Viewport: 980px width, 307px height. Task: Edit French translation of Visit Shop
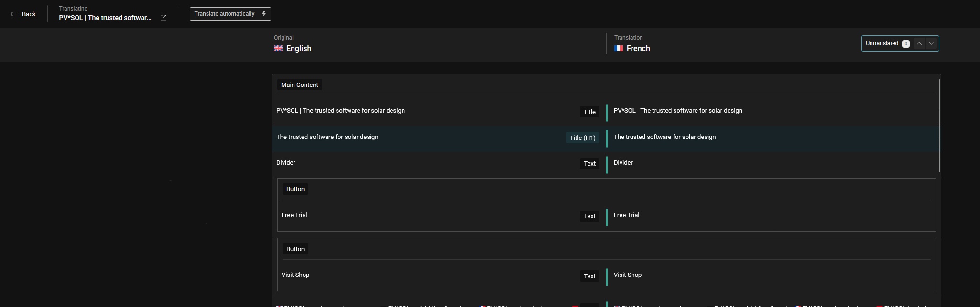[x=627, y=275]
